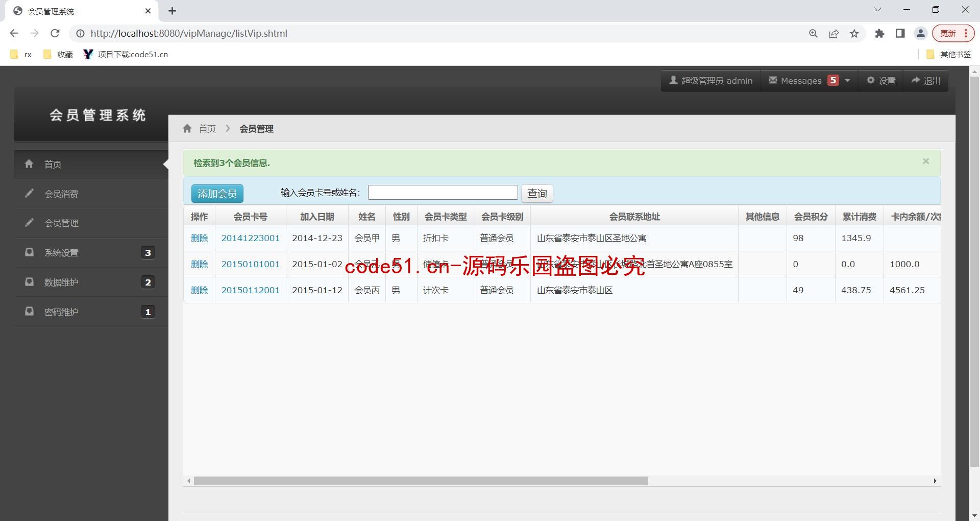
Task: Reload the page with refresh icon
Action: [55, 33]
